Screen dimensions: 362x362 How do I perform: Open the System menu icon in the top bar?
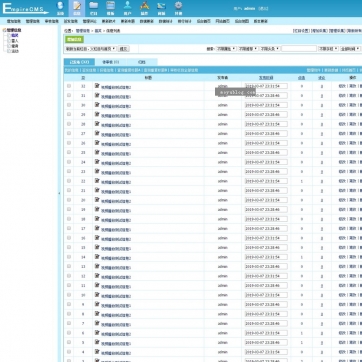(60, 8)
